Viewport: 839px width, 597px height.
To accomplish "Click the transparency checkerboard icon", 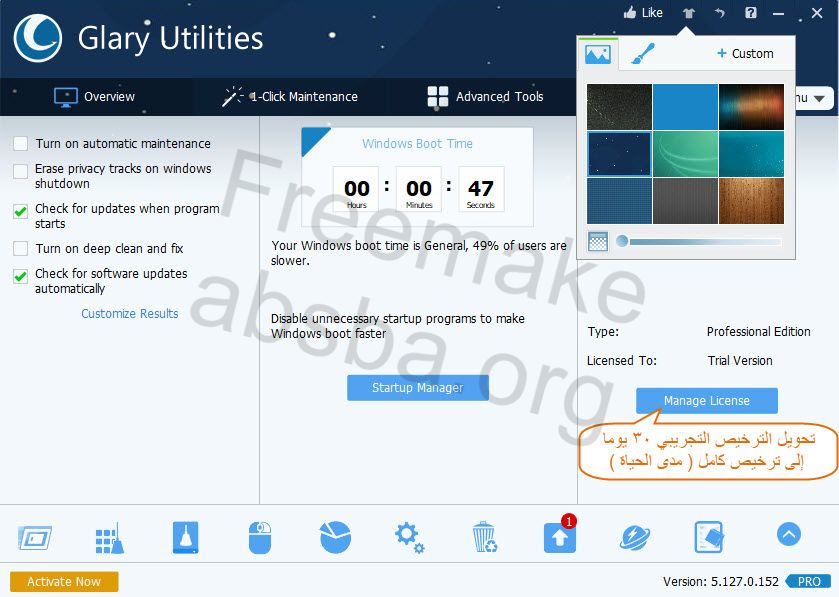I will 598,242.
